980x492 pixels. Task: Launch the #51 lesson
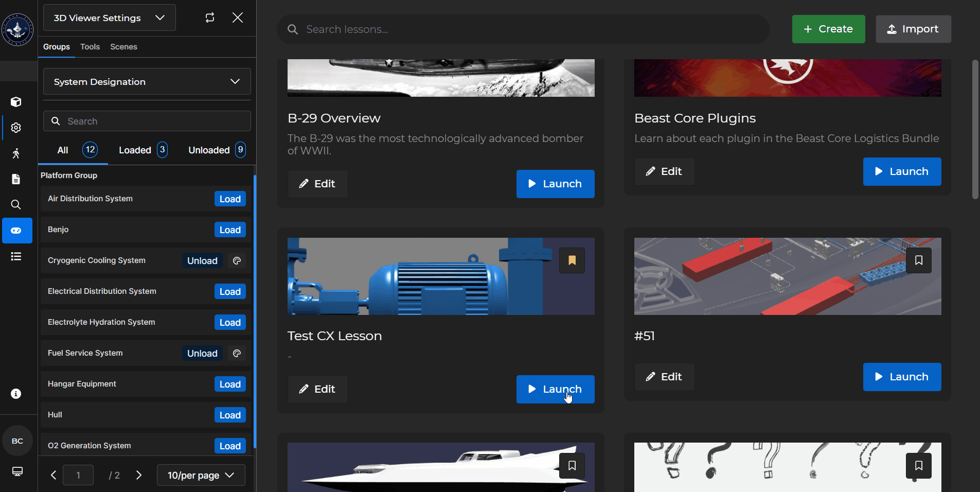pyautogui.click(x=902, y=377)
